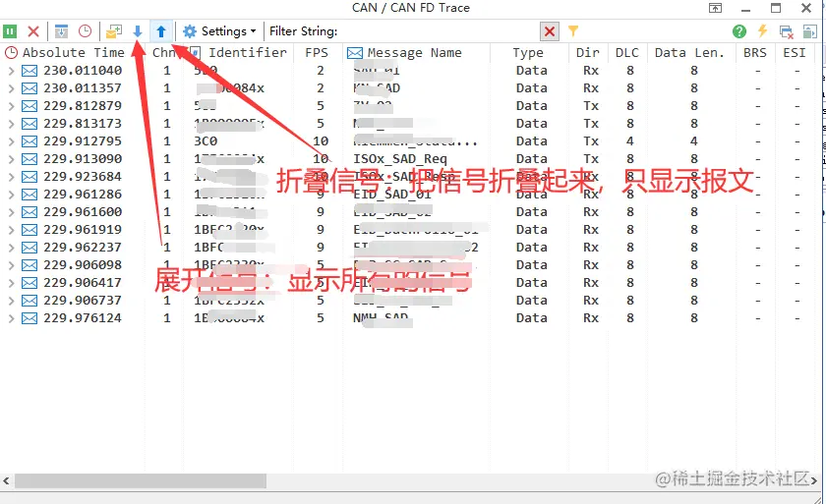The height and width of the screenshot is (504, 826).
Task: Click the envelope icon of row 229.906417
Action: pos(29,283)
